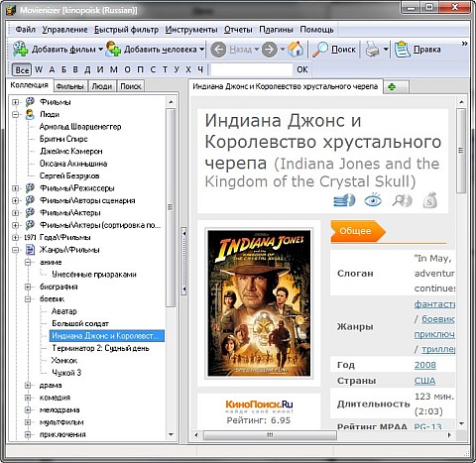The height and width of the screenshot is (463, 476).
Task: Open the США country link
Action: pyautogui.click(x=424, y=381)
